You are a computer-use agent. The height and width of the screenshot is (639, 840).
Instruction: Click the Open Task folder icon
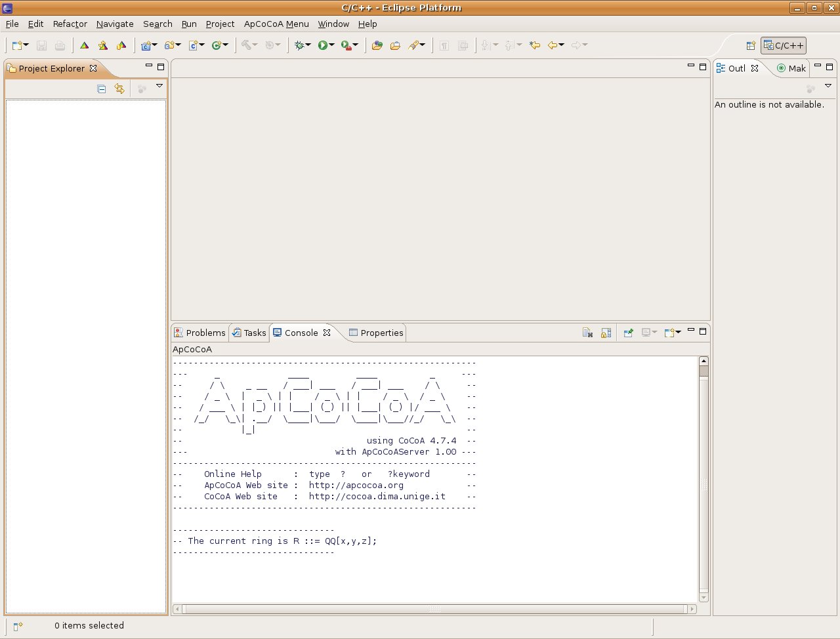click(x=395, y=45)
